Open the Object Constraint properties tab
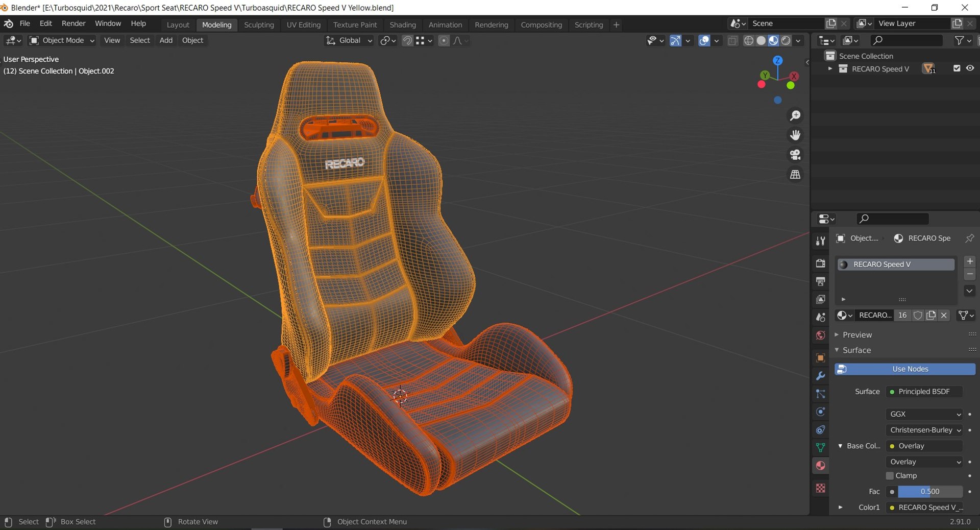Screen dimensions: 980x530 820,430
